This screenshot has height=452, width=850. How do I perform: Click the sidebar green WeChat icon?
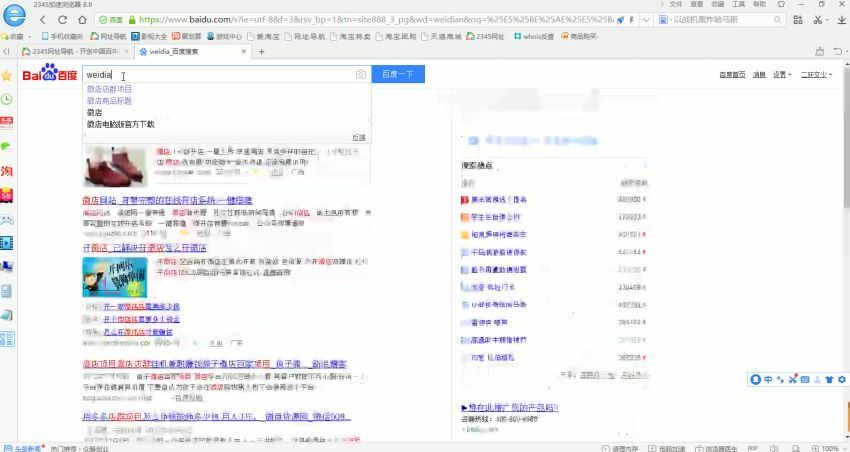pyautogui.click(x=5, y=146)
